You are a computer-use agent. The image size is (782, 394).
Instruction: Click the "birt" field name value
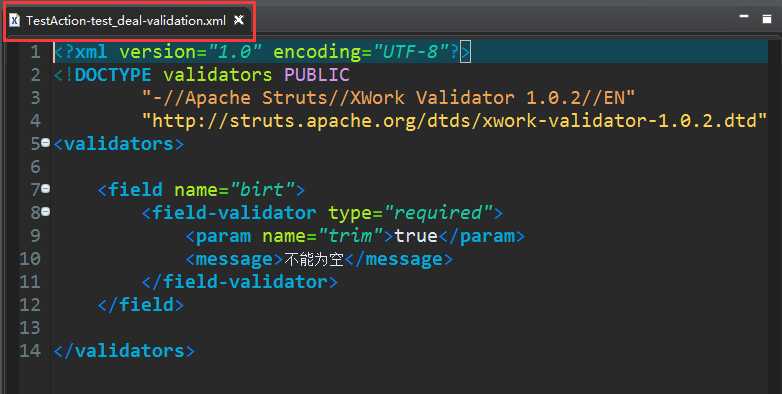262,190
